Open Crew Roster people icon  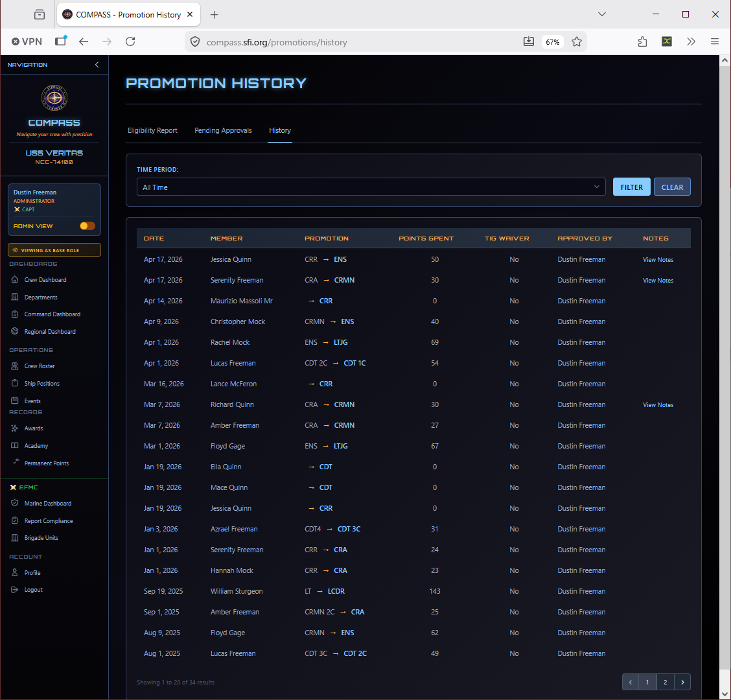tap(14, 366)
